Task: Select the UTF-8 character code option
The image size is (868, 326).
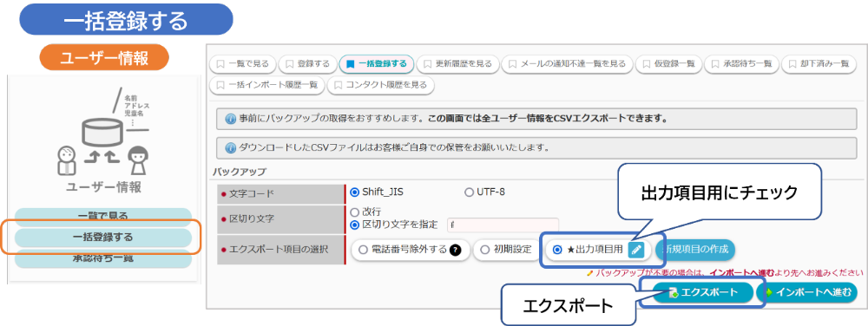Action: click(485, 192)
